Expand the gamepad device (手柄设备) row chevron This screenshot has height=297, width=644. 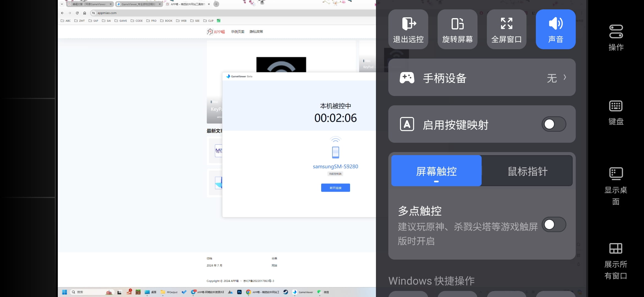[564, 77]
